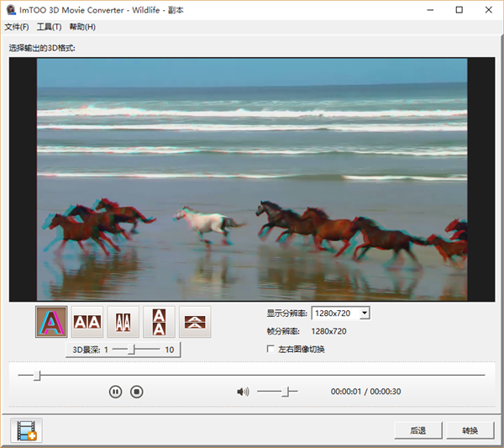Click the add video file icon

pyautogui.click(x=26, y=430)
